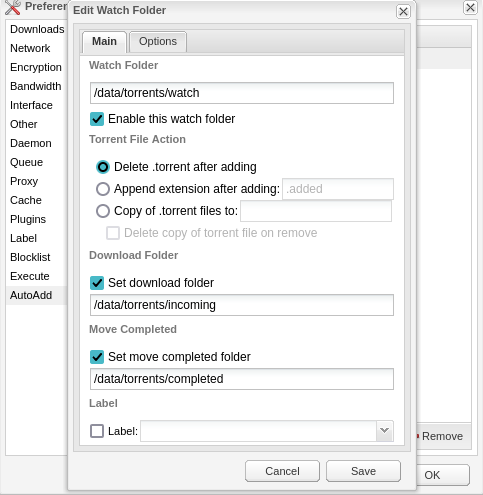
Task: Toggle the Set download folder checkbox
Action: tap(97, 283)
